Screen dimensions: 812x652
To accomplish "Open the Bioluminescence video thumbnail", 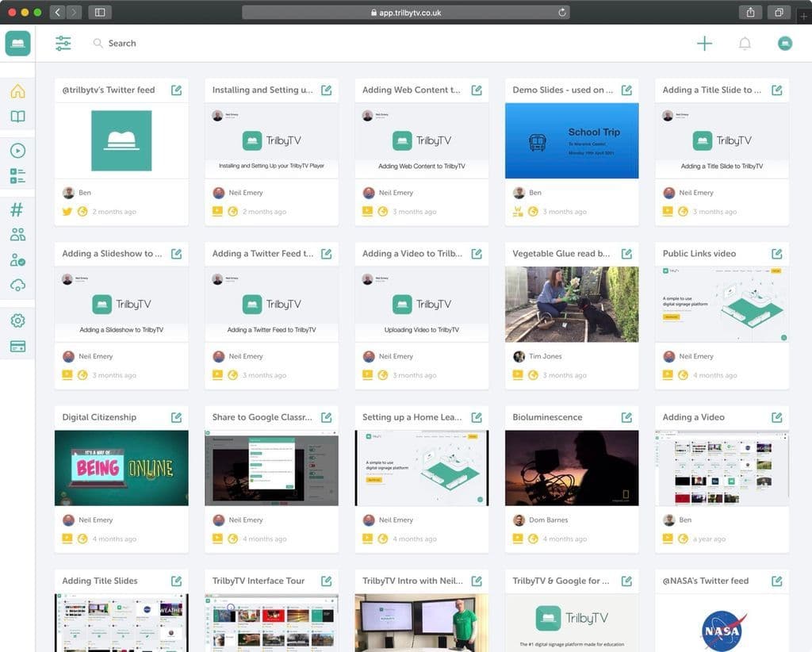I will tap(572, 468).
